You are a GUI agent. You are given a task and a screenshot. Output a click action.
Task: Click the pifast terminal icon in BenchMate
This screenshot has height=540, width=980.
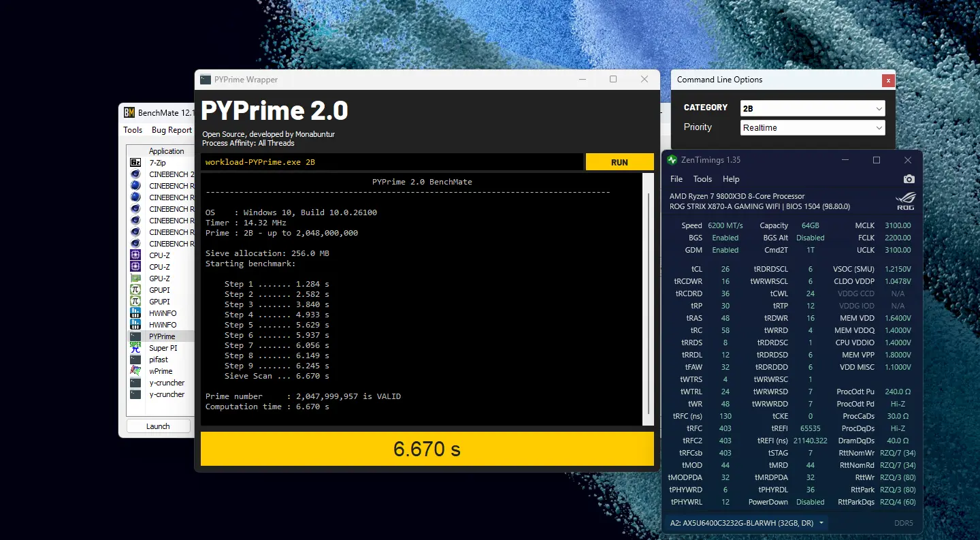(x=135, y=360)
